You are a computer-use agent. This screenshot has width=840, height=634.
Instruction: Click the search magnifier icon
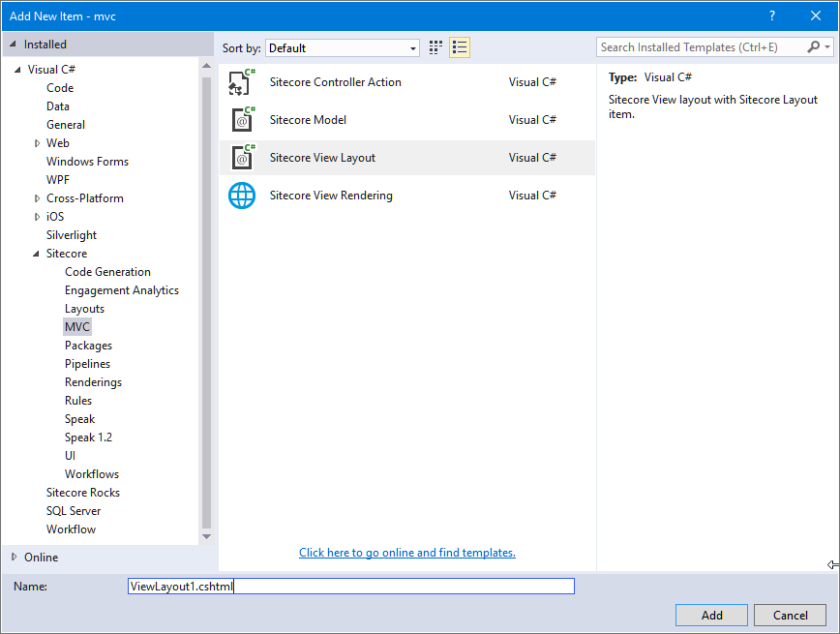coord(814,46)
